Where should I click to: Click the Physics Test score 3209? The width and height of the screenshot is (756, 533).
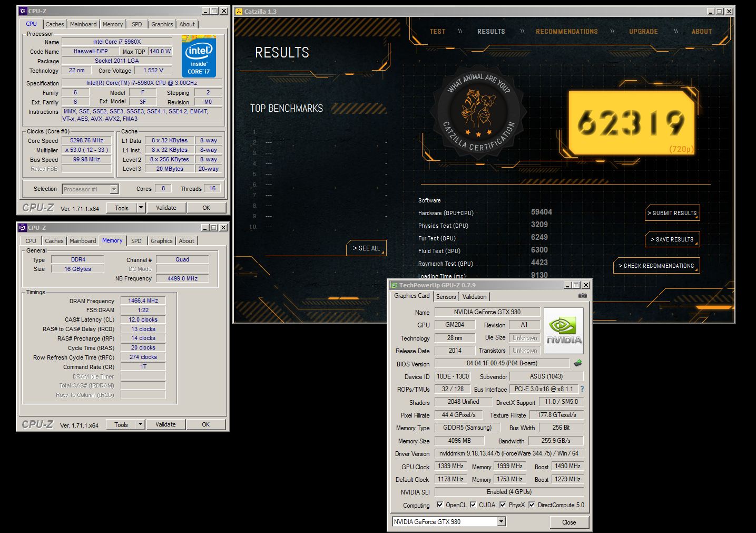[539, 225]
